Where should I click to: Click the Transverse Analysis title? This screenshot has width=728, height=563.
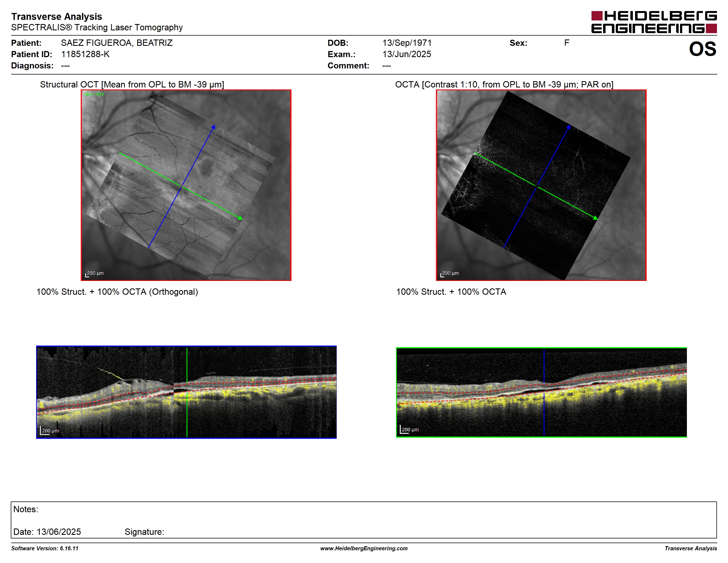click(x=57, y=16)
